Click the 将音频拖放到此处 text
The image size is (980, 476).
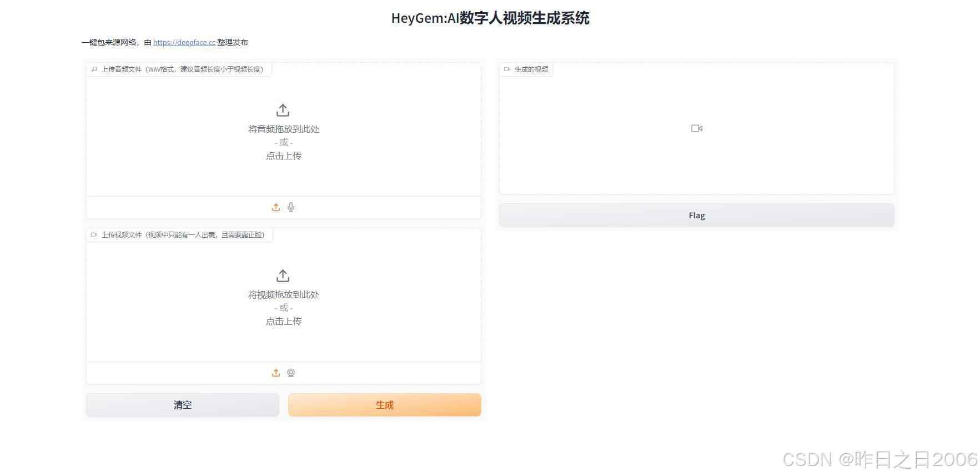[284, 129]
